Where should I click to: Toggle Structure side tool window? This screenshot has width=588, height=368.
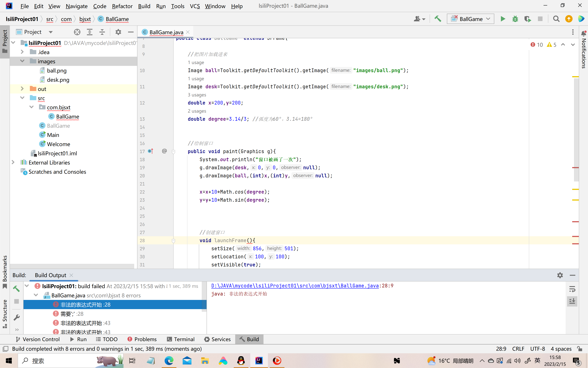click(5, 314)
